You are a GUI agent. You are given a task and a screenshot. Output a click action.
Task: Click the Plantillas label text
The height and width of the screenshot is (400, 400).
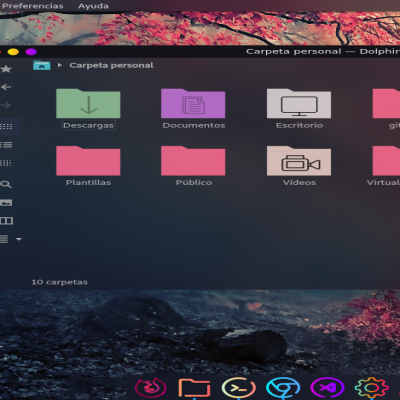click(88, 183)
